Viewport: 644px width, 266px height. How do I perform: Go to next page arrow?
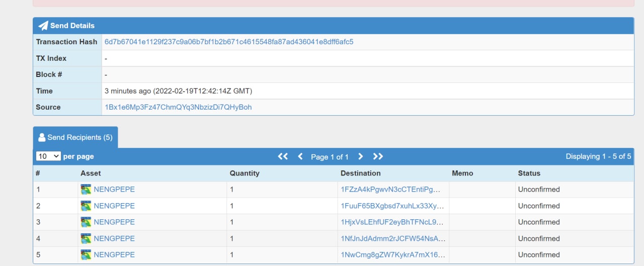coord(360,156)
